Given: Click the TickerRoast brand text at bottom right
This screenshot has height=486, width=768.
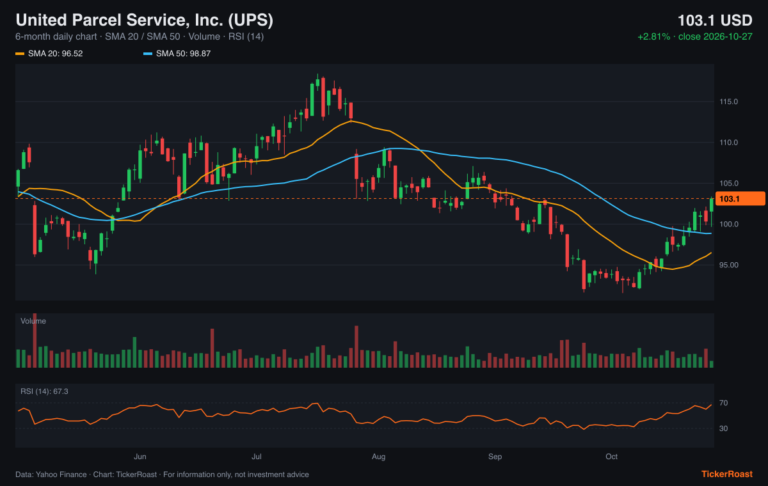Looking at the screenshot, I should 726,474.
